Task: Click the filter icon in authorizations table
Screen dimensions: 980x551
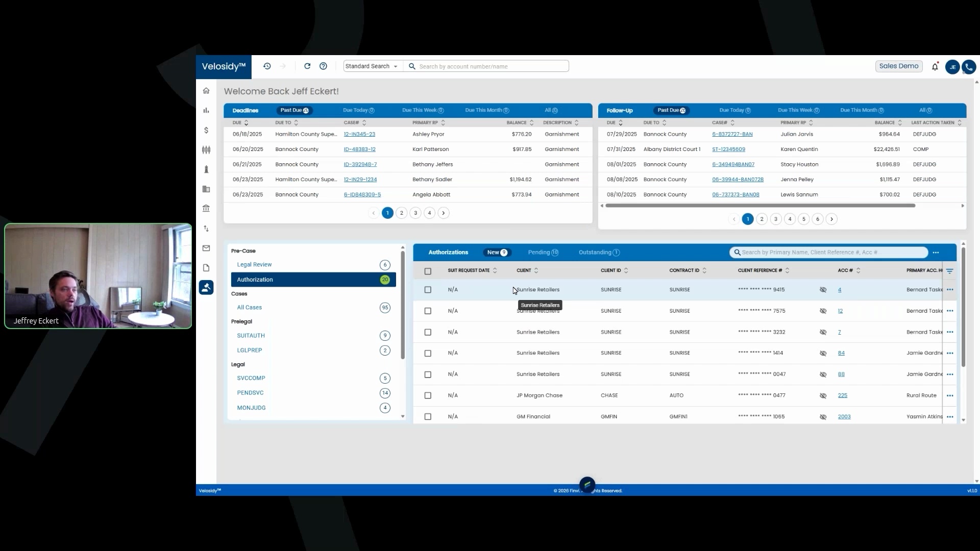Action: click(x=949, y=271)
